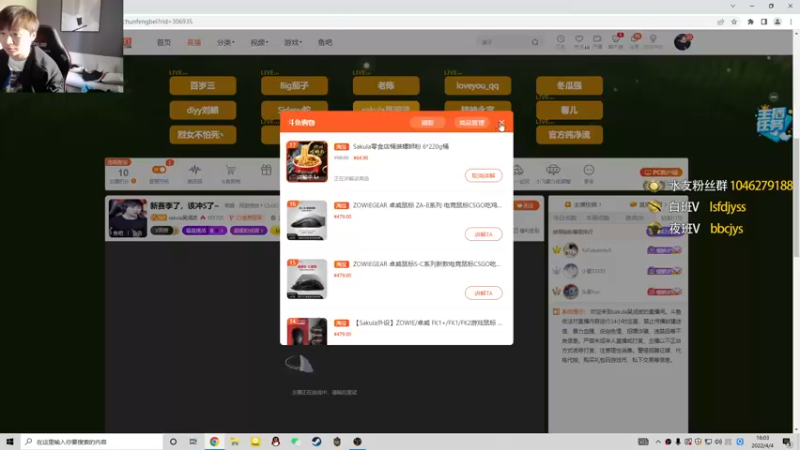Click the search magnifier icon
Screen dimensions: 800x450
coord(535,42)
